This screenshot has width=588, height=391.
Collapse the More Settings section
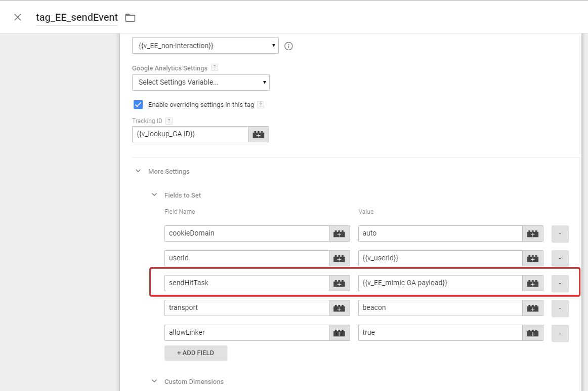pos(138,171)
